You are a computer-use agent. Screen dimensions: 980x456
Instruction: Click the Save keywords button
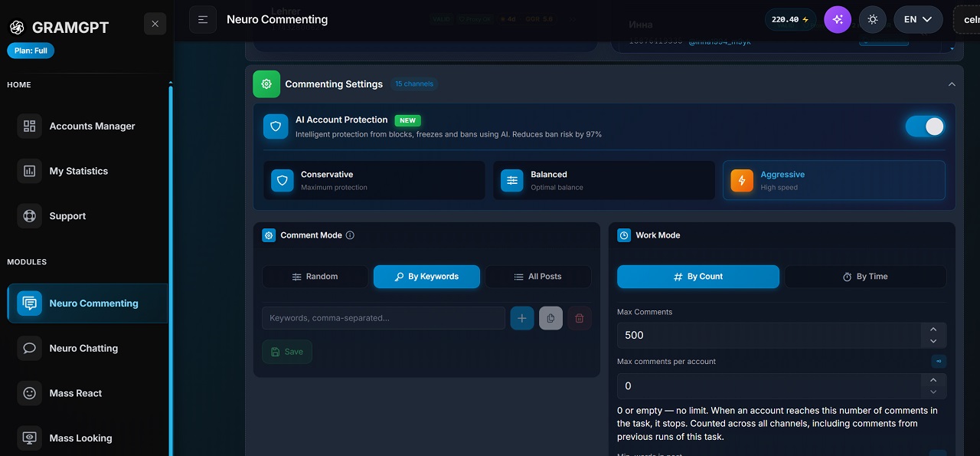(x=287, y=352)
